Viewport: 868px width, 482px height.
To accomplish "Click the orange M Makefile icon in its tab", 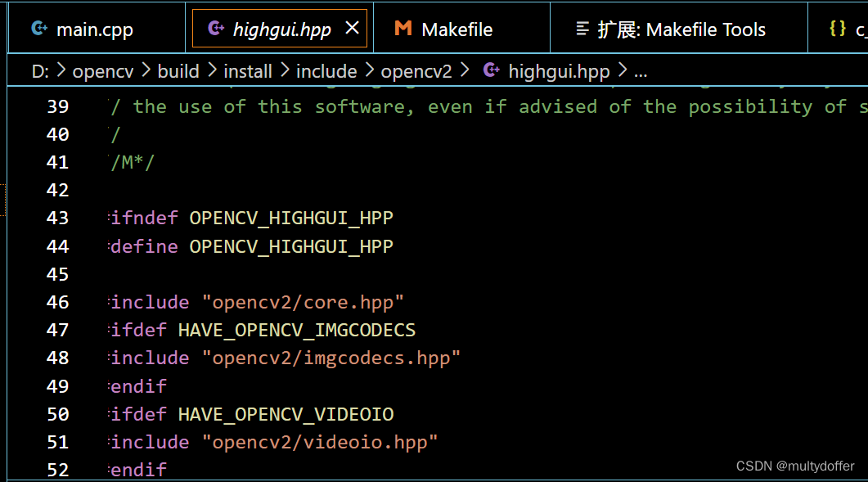I will (403, 27).
